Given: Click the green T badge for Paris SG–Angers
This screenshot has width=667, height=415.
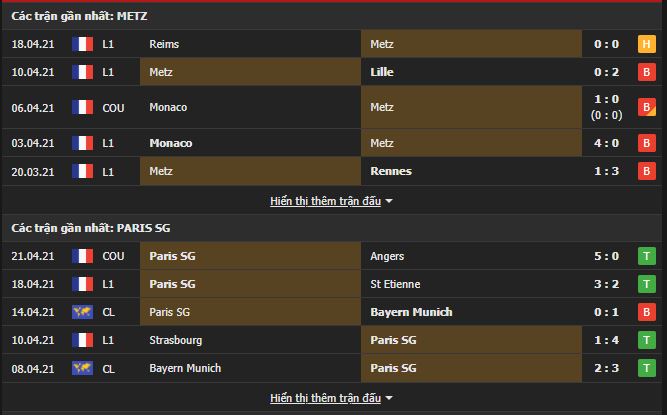Looking at the screenshot, I should click(x=646, y=256).
